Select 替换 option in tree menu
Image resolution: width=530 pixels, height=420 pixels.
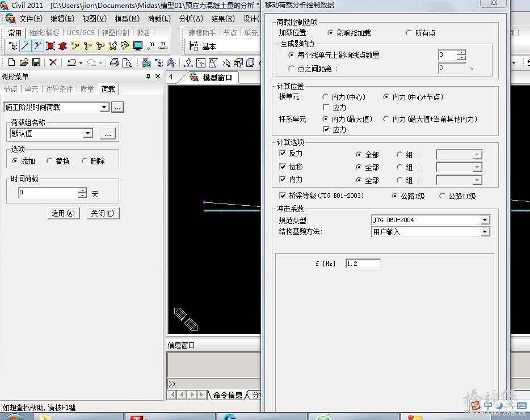tap(49, 161)
